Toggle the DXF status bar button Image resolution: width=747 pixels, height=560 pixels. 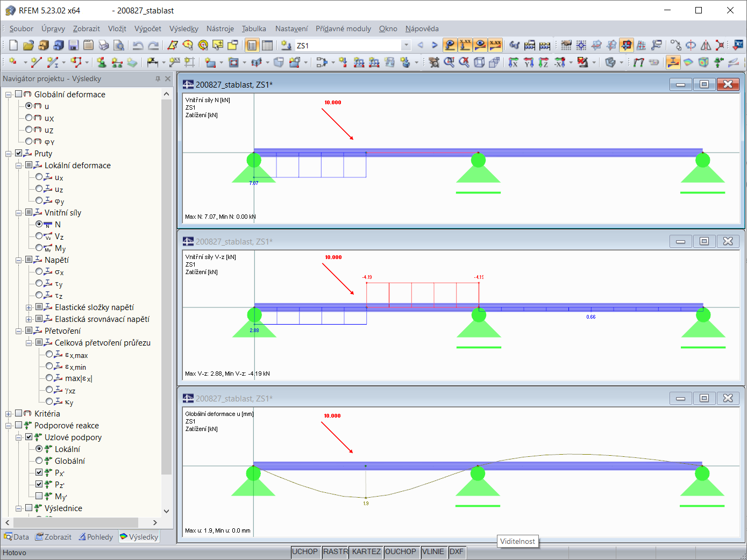[x=456, y=551]
